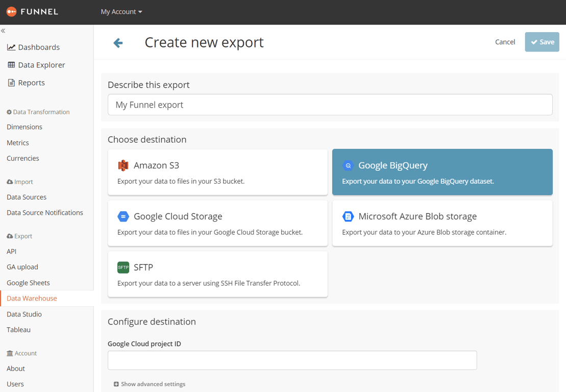
Task: Open Users page in sidebar
Action: [x=15, y=384]
